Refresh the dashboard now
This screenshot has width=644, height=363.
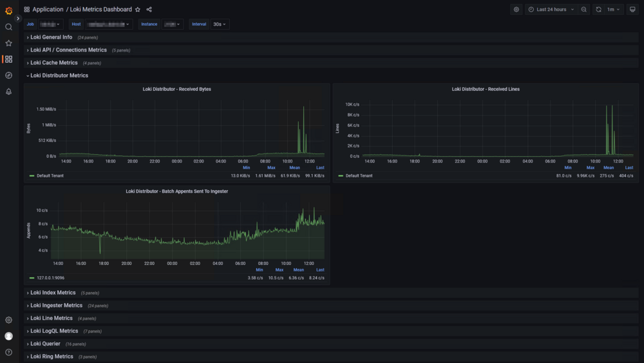[598, 10]
